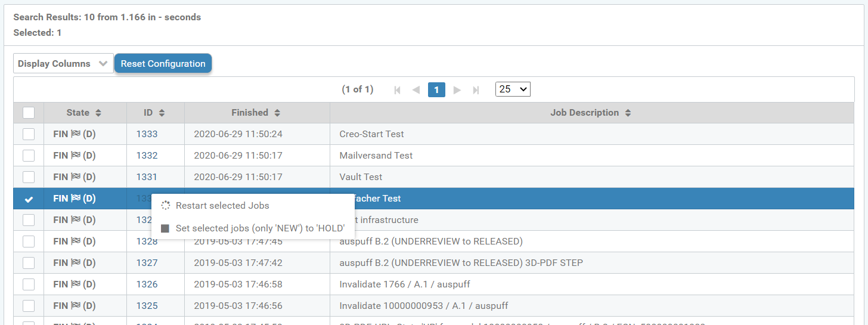
Task: Uncheck the selected highlighted row checkbox
Action: [29, 199]
